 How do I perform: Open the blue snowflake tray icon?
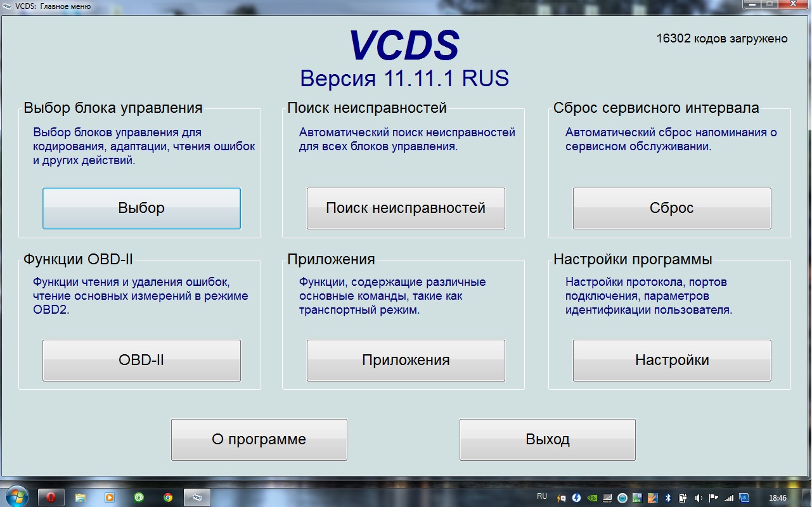click(x=744, y=498)
